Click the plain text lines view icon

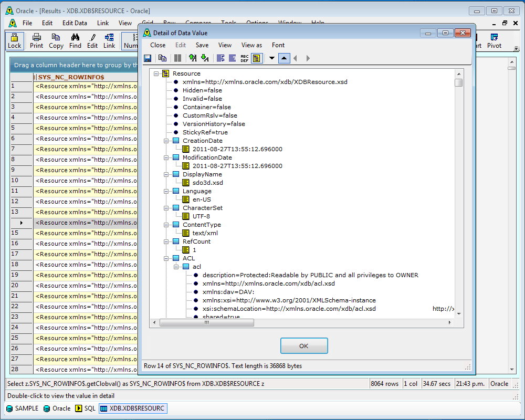click(232, 58)
